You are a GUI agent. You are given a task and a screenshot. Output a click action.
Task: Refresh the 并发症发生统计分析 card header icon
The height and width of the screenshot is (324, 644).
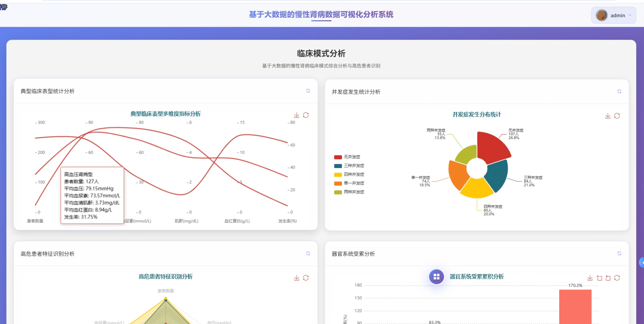[x=619, y=92]
